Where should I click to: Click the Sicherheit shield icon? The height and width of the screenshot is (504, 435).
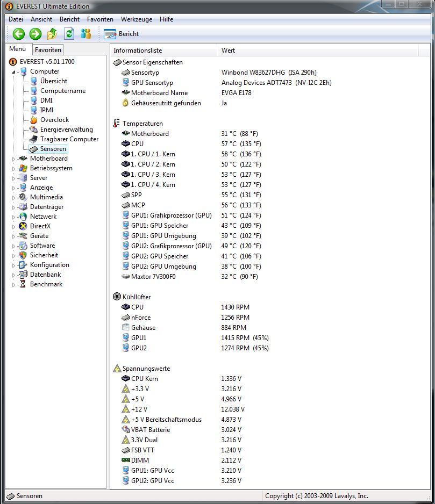23,255
